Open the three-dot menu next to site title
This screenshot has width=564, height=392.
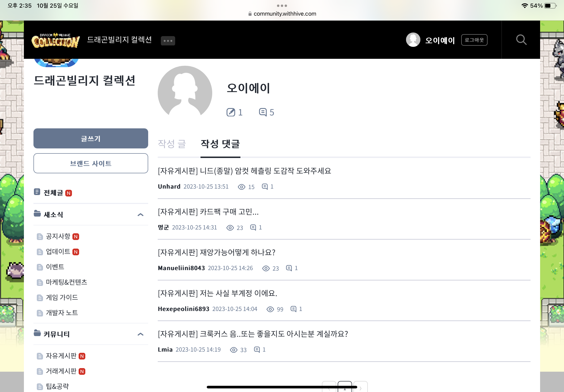point(168,41)
